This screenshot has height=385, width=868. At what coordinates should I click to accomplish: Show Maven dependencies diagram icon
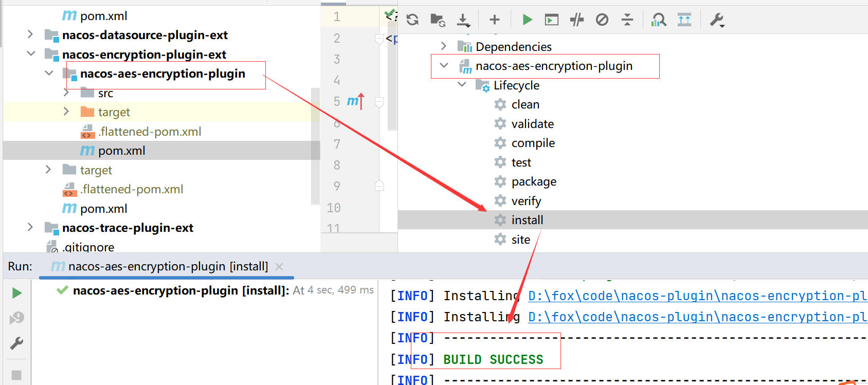[x=659, y=20]
